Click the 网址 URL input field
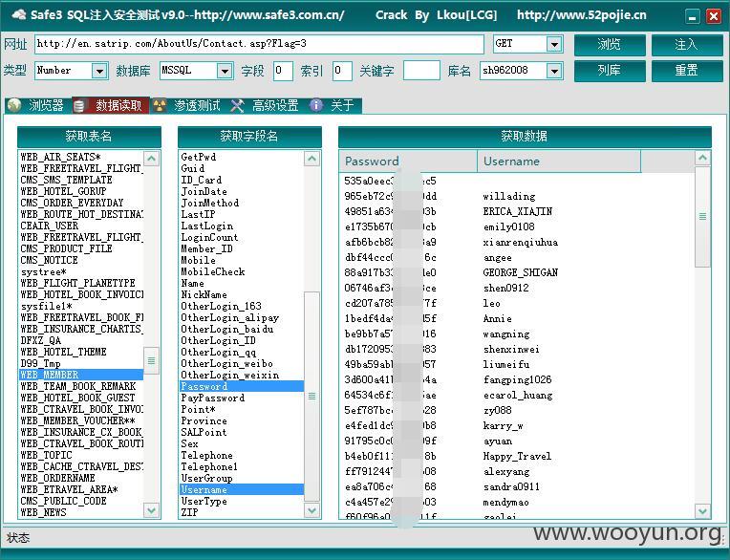This screenshot has height=560, width=730. (259, 44)
